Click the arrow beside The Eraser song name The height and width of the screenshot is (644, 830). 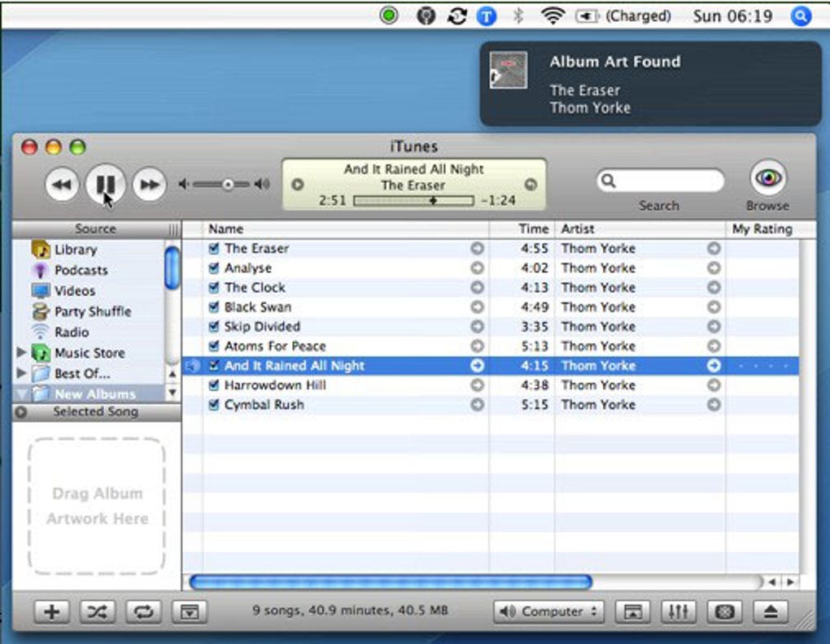pos(477,248)
